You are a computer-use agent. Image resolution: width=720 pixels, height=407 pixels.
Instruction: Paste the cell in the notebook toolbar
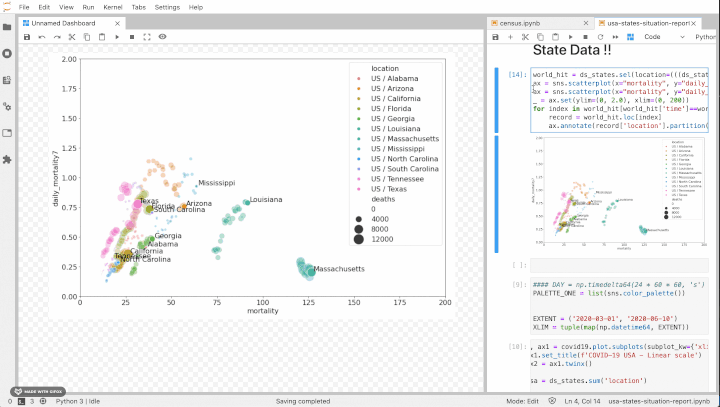pyautogui.click(x=556, y=37)
